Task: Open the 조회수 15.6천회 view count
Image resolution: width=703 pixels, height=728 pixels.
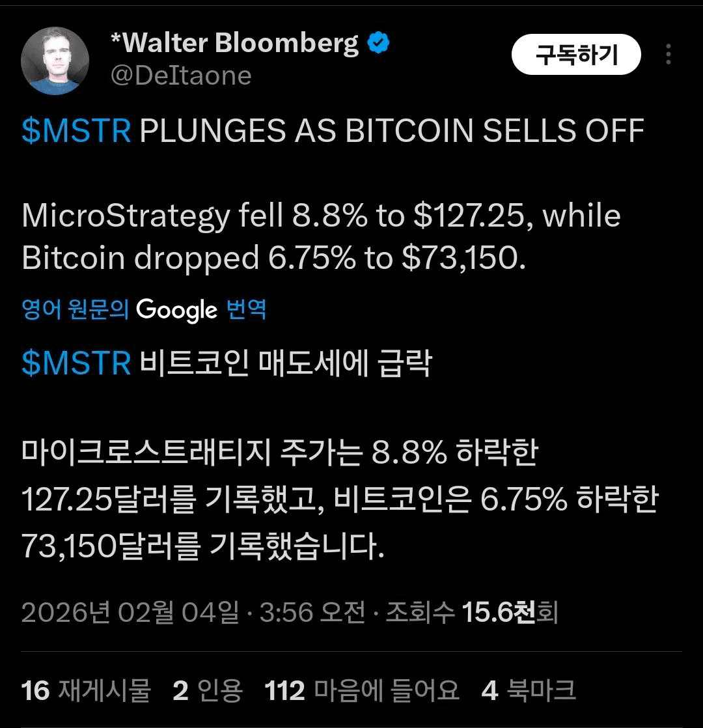Action: [471, 613]
